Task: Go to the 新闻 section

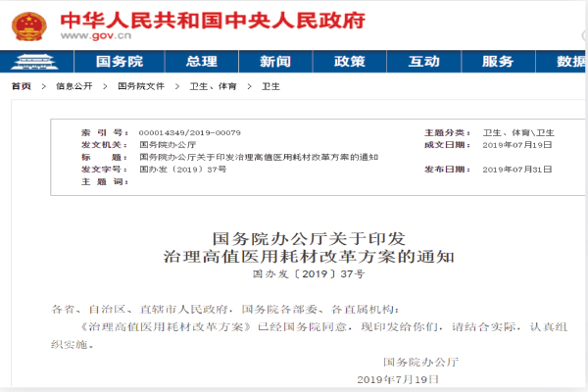Action: pyautogui.click(x=275, y=62)
